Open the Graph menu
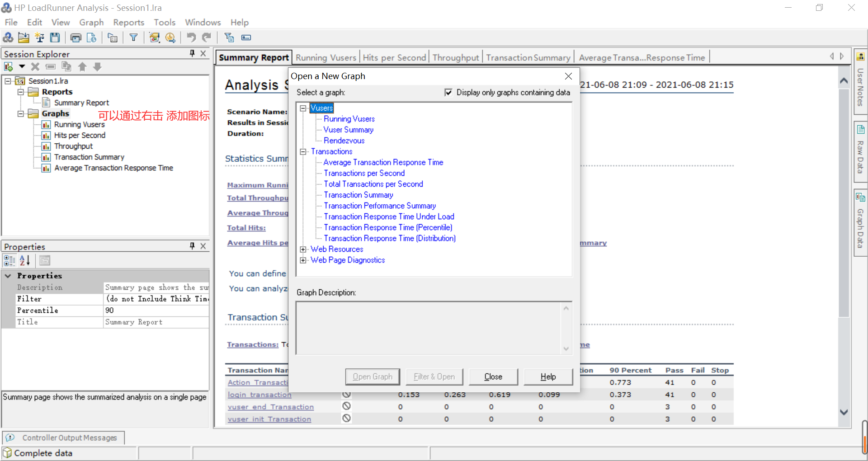868x461 pixels. coord(91,22)
